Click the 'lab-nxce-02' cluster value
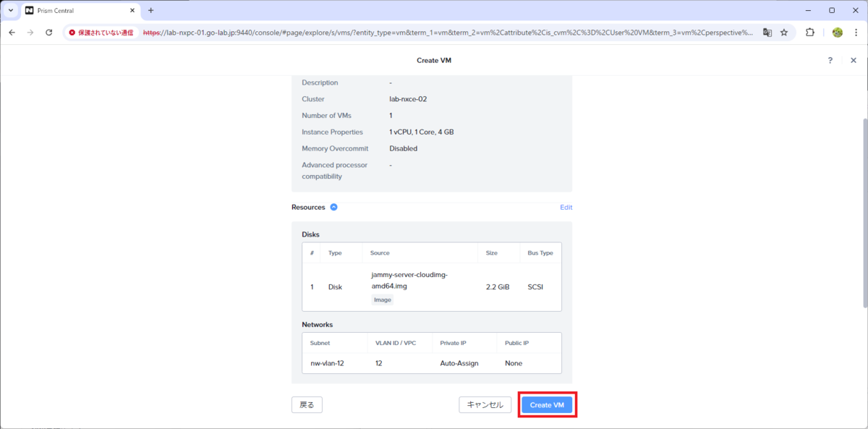The image size is (868, 429). (408, 99)
